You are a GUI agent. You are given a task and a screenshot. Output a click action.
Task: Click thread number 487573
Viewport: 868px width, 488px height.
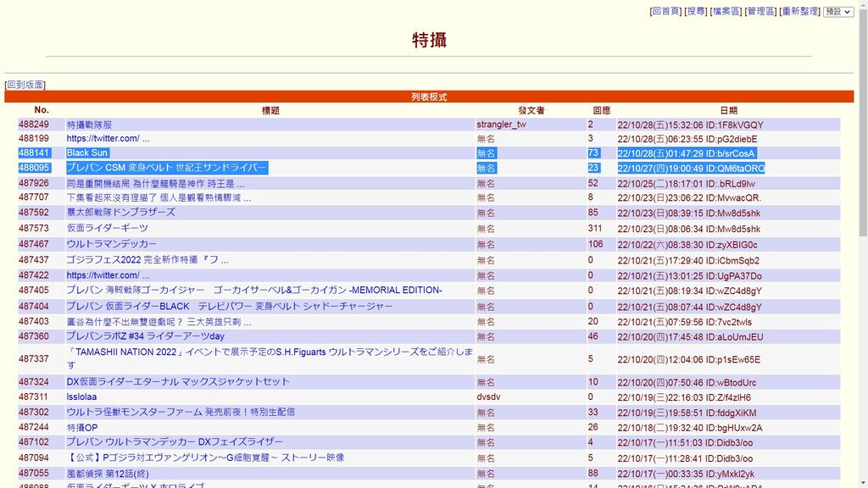click(34, 229)
